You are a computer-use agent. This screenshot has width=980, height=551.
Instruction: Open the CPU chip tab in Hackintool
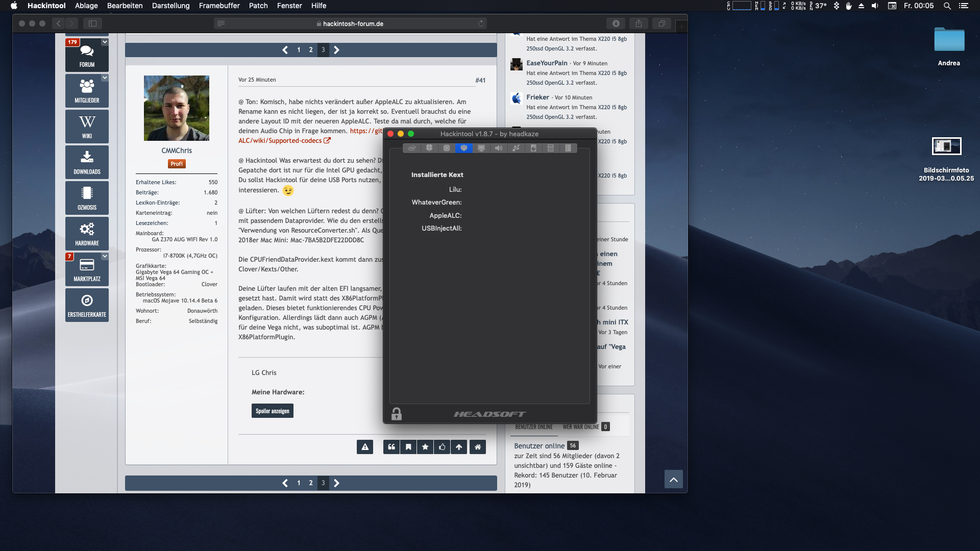coord(447,148)
